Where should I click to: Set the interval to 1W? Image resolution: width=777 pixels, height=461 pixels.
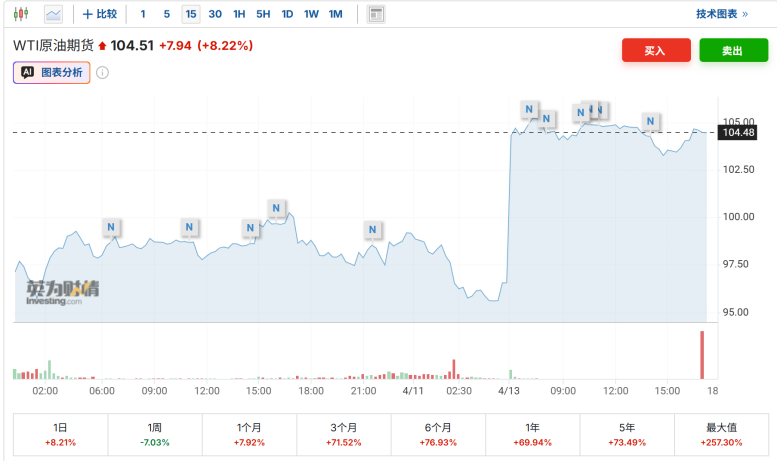311,14
